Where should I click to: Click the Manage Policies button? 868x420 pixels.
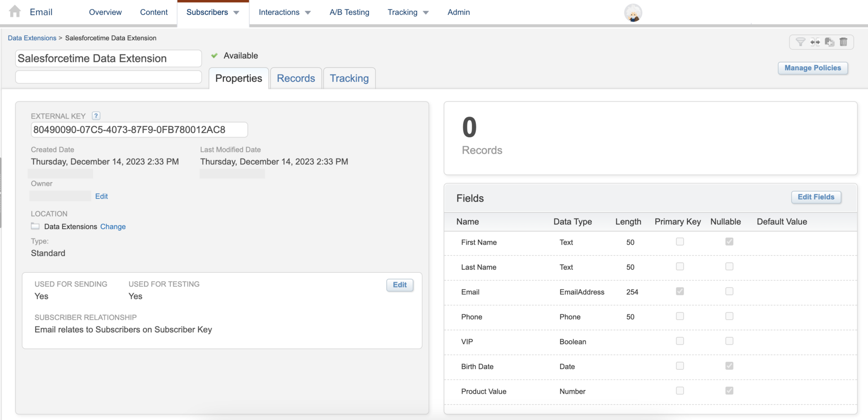click(812, 68)
